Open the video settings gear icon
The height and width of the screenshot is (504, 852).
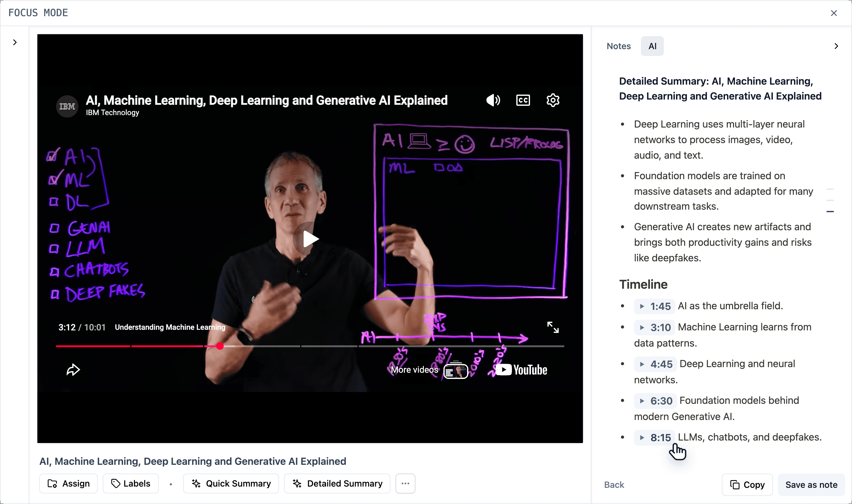(x=553, y=100)
